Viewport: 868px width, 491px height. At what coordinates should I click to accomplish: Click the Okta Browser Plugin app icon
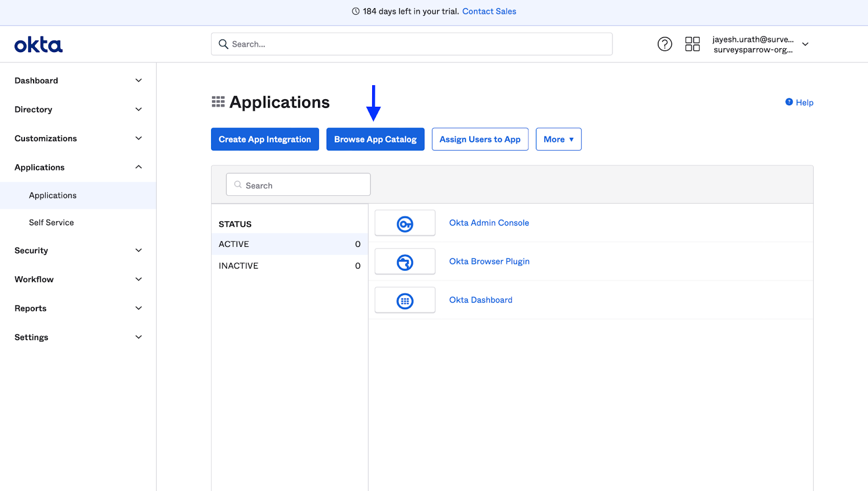pos(405,262)
